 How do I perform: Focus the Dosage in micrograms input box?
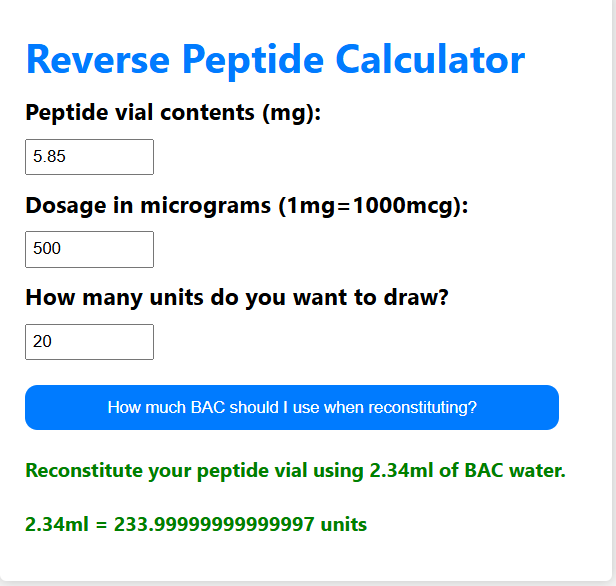tap(89, 249)
